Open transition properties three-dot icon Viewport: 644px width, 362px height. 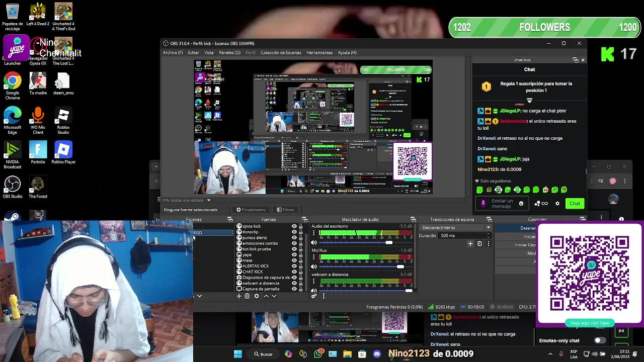(488, 244)
